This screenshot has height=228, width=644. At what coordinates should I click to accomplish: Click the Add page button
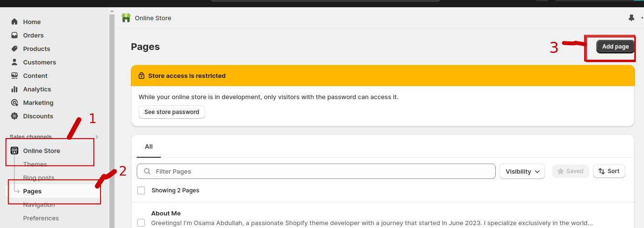click(x=615, y=47)
